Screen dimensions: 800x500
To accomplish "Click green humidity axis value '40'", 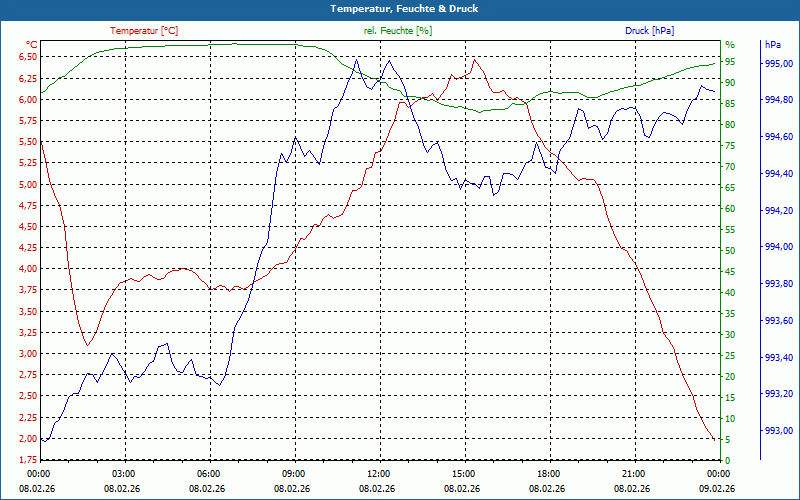I will [x=730, y=293].
